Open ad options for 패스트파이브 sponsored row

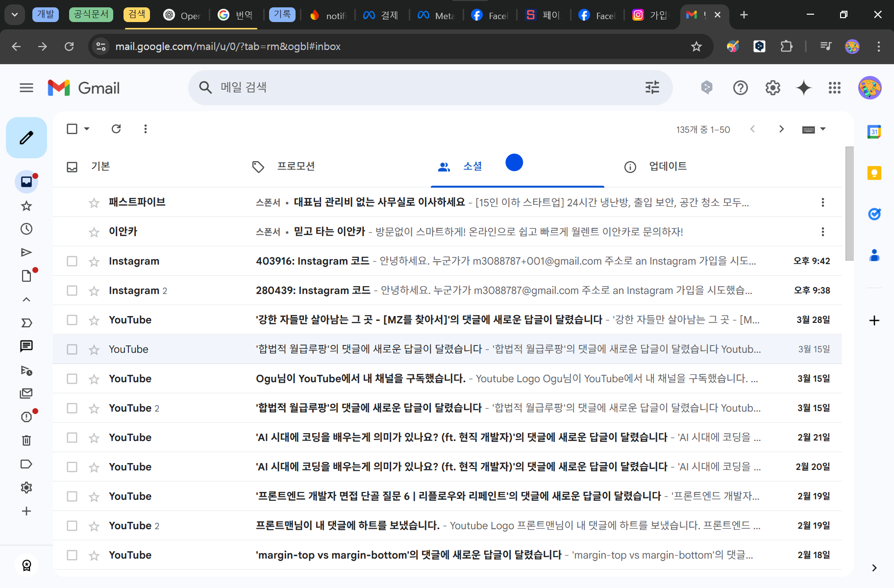823,202
